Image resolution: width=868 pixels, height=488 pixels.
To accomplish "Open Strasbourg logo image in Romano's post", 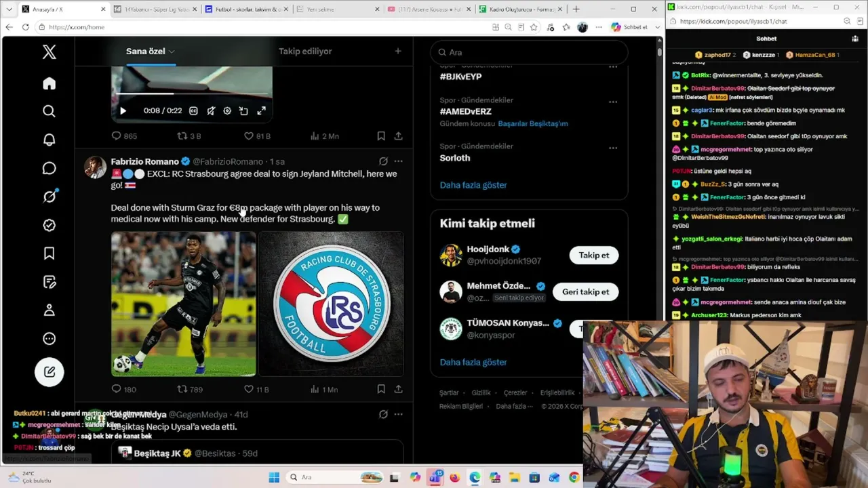I will pos(331,304).
